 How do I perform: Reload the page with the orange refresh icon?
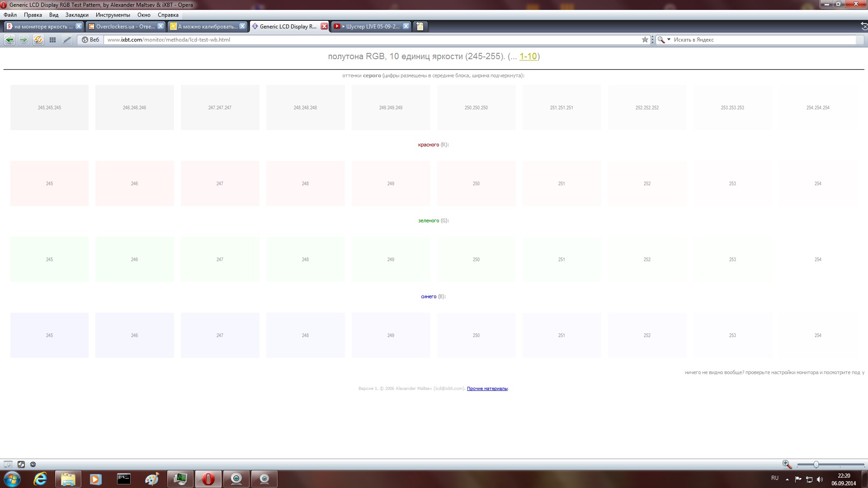tap(38, 40)
